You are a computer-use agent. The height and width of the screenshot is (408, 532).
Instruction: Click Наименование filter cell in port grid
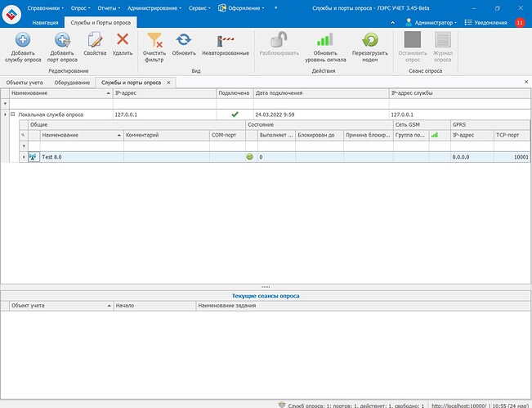[82, 146]
